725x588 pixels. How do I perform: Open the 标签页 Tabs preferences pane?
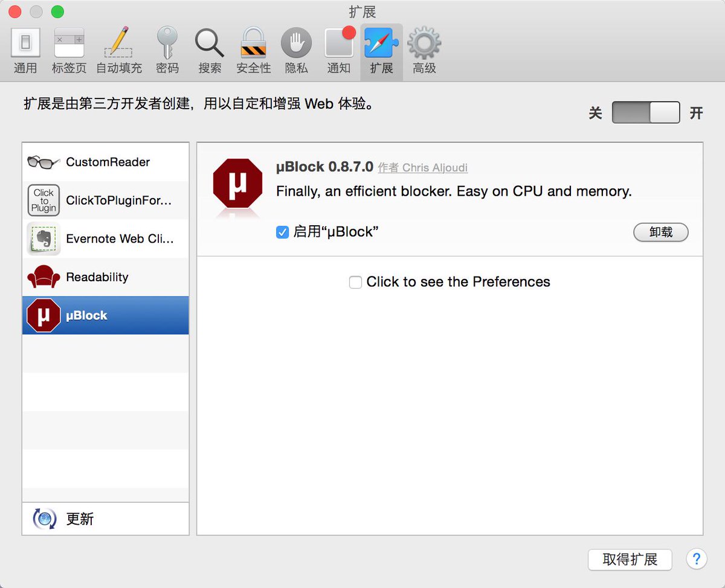click(69, 51)
